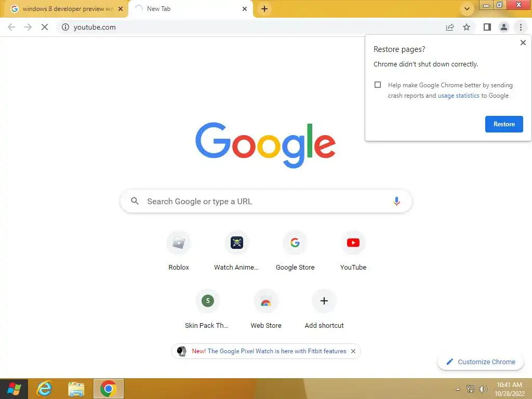Open the Chrome profile avatar menu

504,27
